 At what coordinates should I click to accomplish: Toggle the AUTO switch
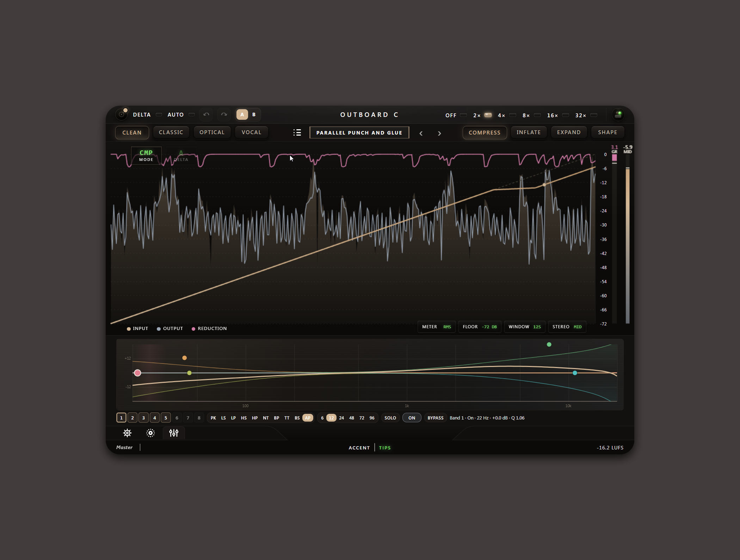coord(192,115)
